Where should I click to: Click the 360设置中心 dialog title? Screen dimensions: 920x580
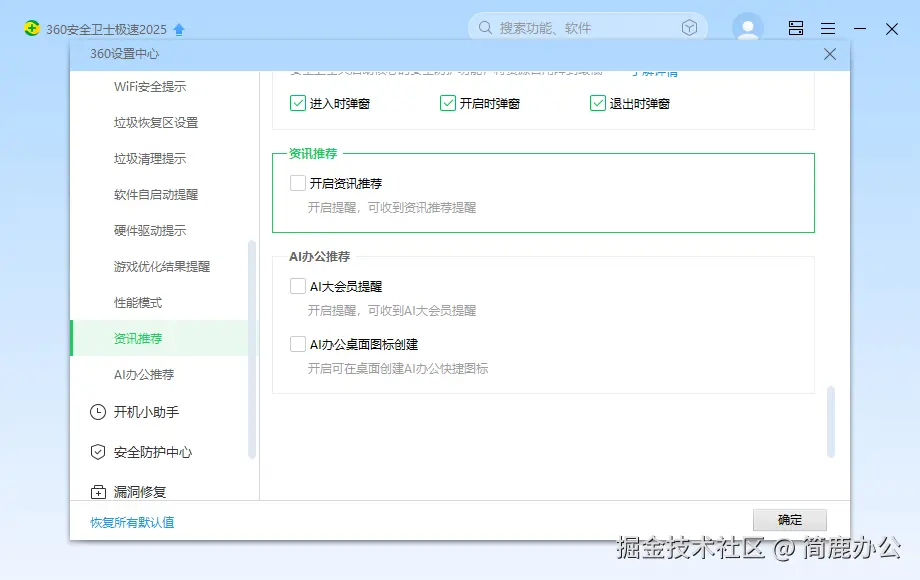124,54
